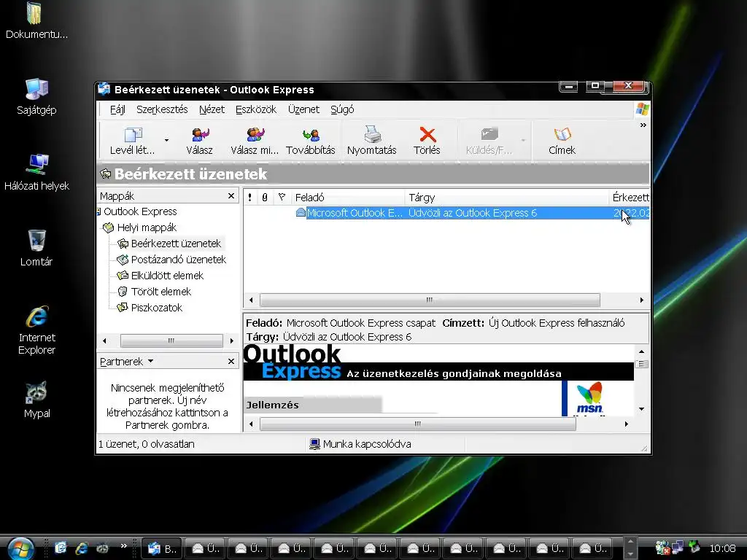The width and height of the screenshot is (747, 560).
Task: Open the dropdown arrow beside Küldés/F...
Action: (x=523, y=141)
